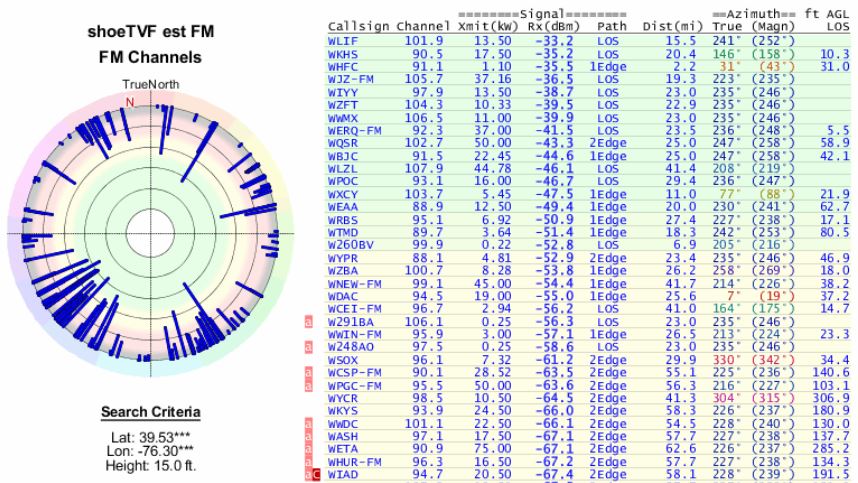Click the Channel column header
858x483 pixels.
pos(422,25)
